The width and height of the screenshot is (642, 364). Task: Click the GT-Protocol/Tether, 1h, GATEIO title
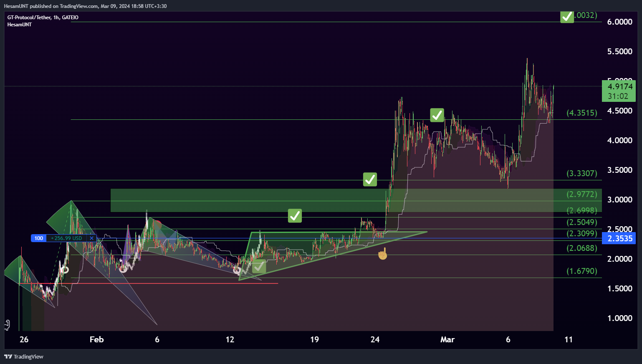coord(43,18)
